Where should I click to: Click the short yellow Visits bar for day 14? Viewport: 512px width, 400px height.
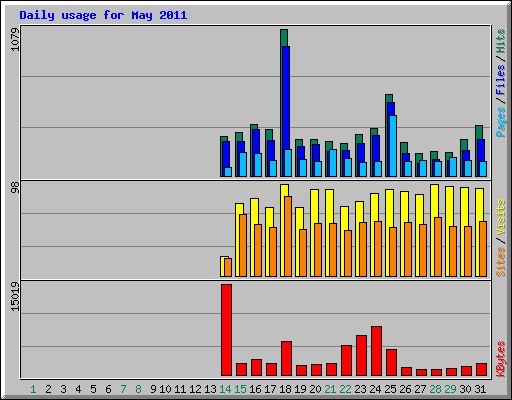(222, 266)
